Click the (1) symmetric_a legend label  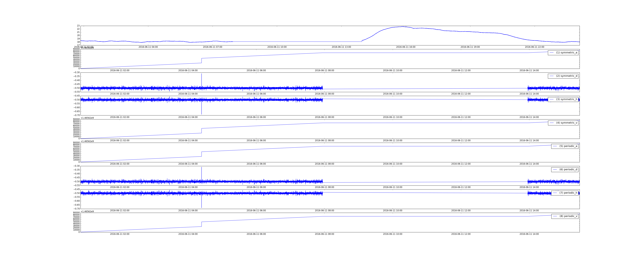coord(566,53)
